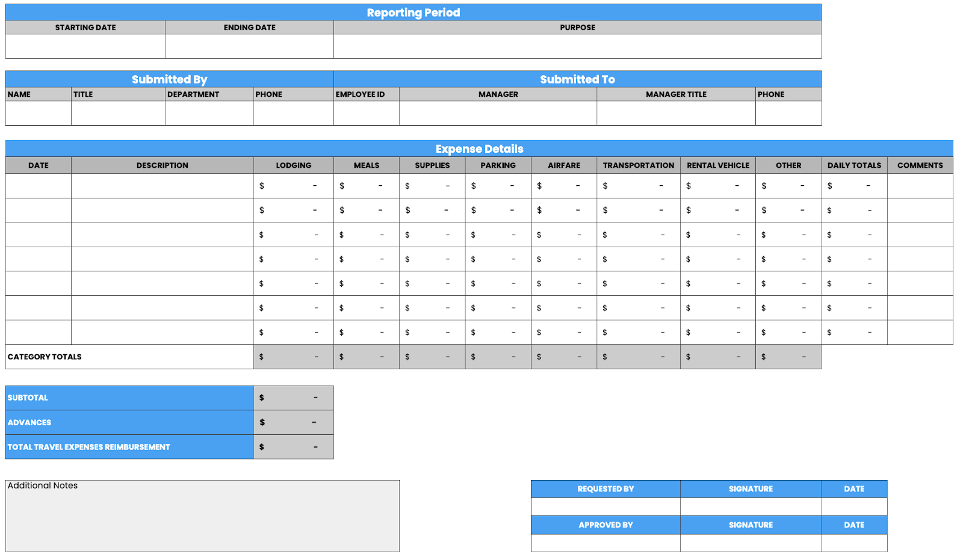This screenshot has width=963, height=560.
Task: Click the Reporting Period header
Action: [x=413, y=13]
